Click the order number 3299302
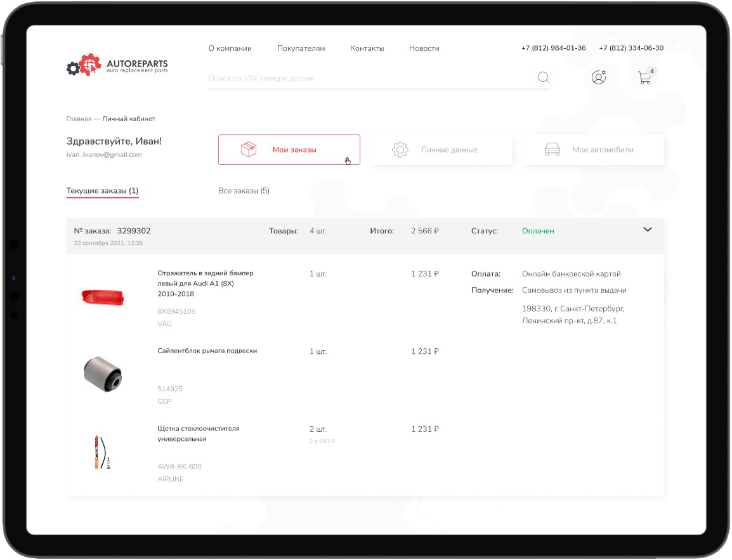The width and height of the screenshot is (732, 560). [x=134, y=231]
